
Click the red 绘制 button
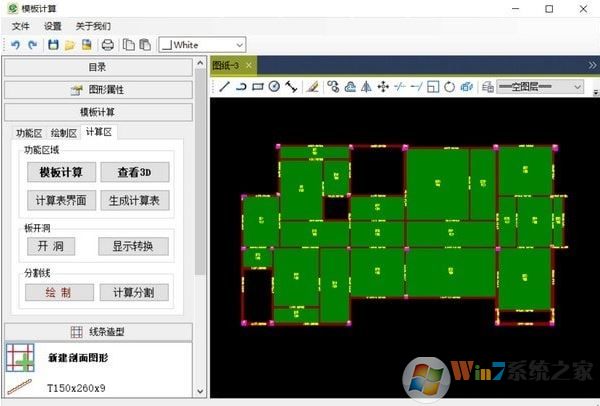pos(59,292)
